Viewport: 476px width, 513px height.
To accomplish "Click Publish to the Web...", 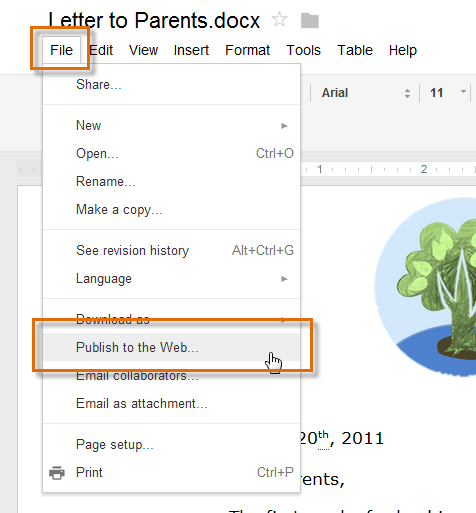I will click(x=172, y=347).
